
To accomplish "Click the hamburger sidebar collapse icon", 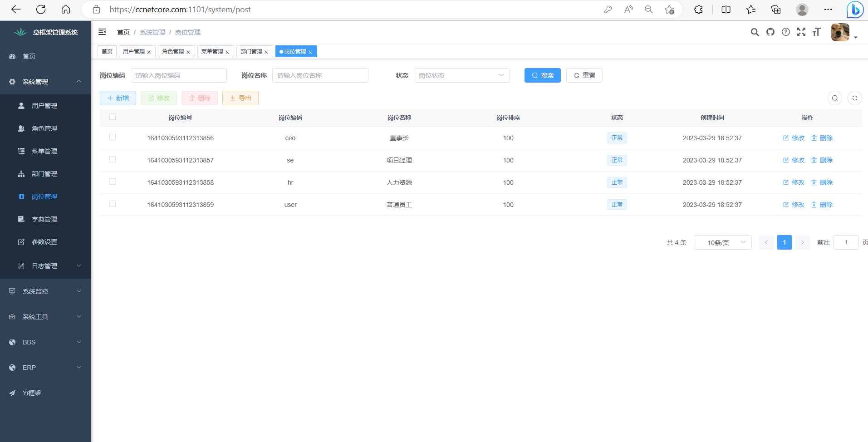I will point(102,32).
